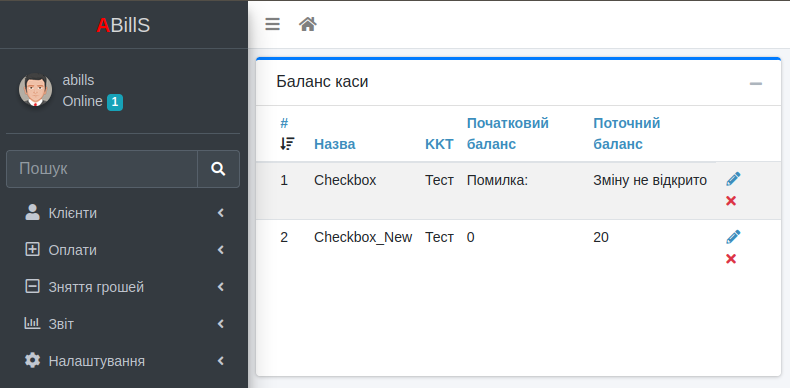Sort by Початковий баланс column
790x388 pixels.
tap(507, 134)
